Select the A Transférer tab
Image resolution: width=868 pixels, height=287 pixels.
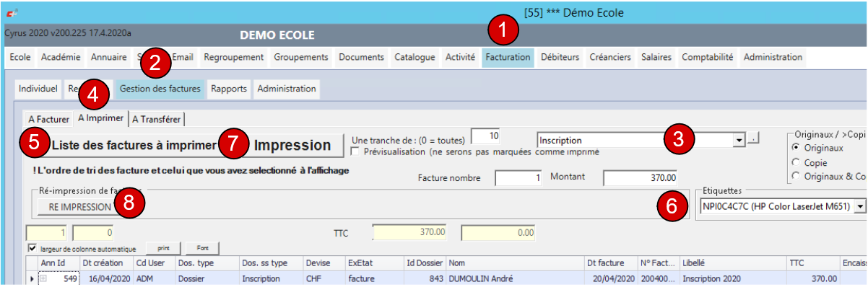tap(157, 119)
